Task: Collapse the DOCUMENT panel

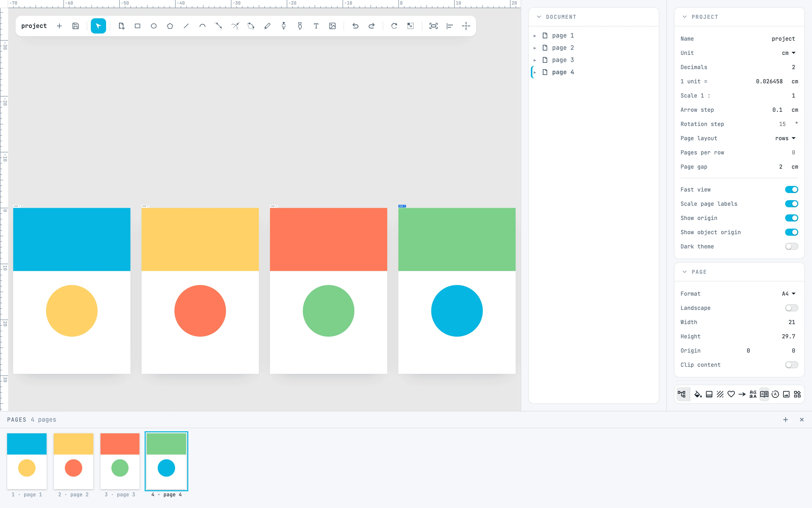Action: pos(539,17)
